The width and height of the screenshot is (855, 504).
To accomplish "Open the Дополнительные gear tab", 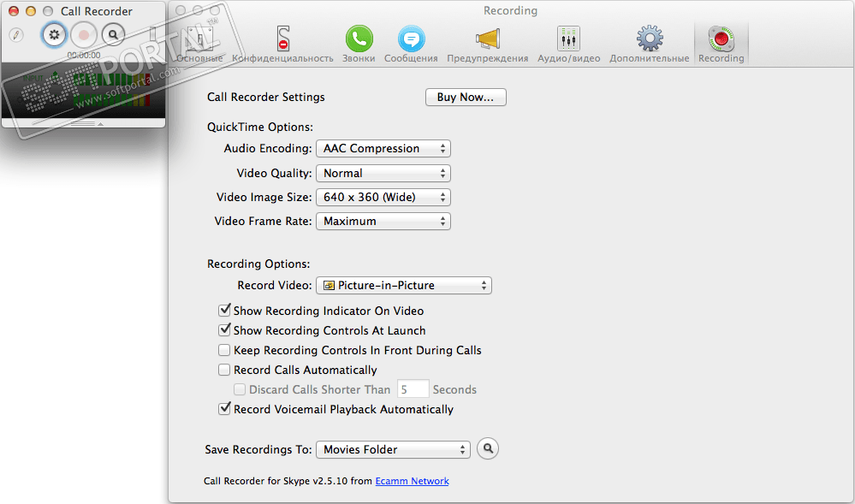I will (650, 44).
